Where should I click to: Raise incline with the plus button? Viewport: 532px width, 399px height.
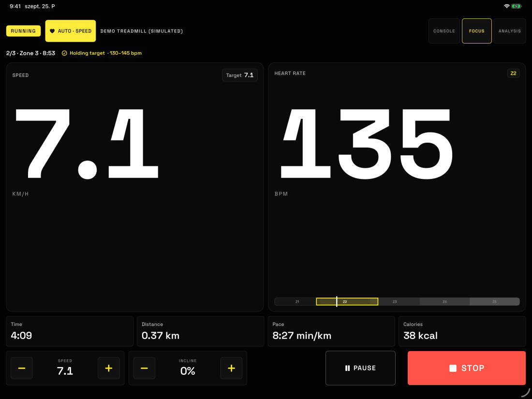coord(231,368)
